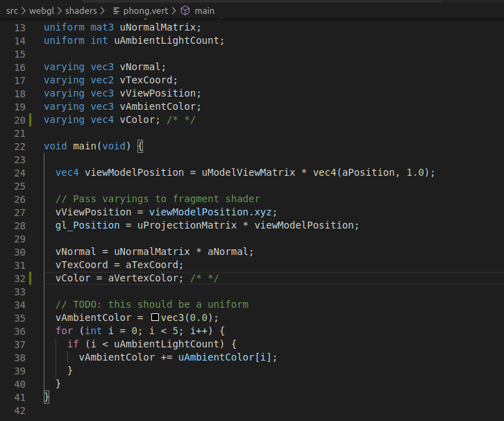Expand chevron after 'shaders' in breadcrumbs

point(103,11)
